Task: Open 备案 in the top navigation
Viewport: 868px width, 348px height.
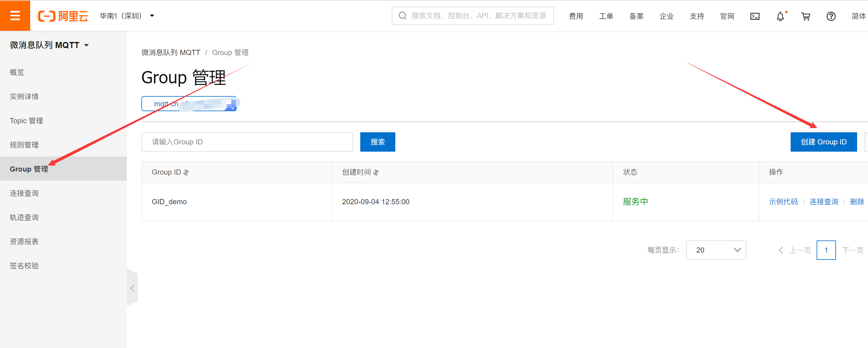Action: click(636, 16)
